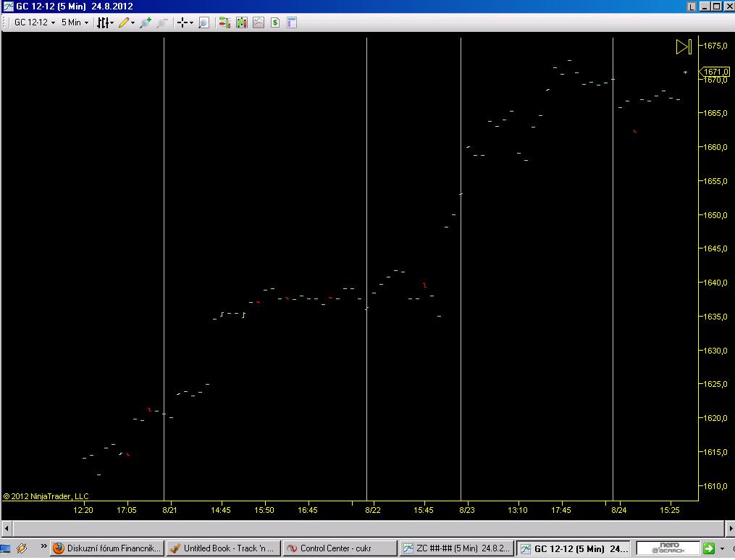Click the green arrow Nero search go button
The image size is (735, 560).
coord(708,548)
